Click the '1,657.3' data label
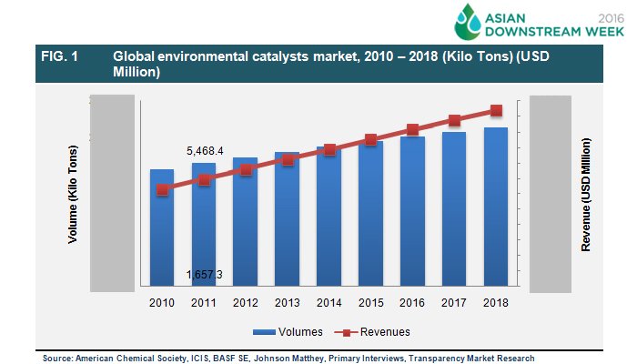The width and height of the screenshot is (637, 364). (204, 275)
